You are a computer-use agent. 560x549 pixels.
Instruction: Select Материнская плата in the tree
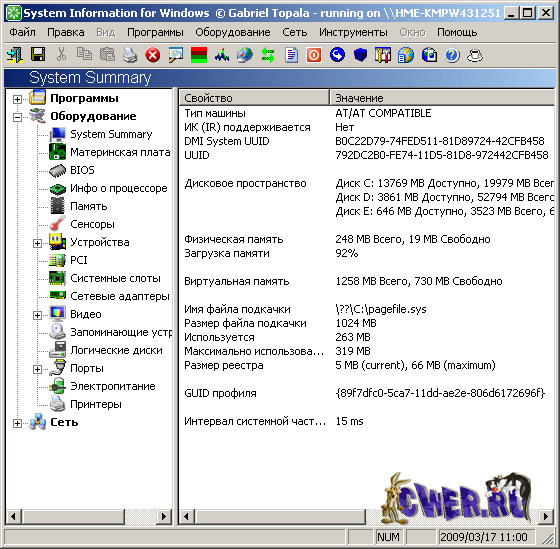[x=120, y=152]
